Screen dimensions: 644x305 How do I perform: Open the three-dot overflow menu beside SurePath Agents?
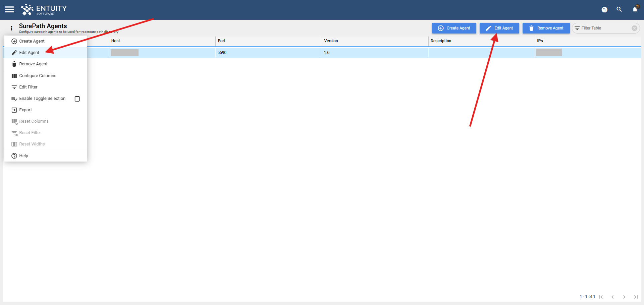point(11,28)
